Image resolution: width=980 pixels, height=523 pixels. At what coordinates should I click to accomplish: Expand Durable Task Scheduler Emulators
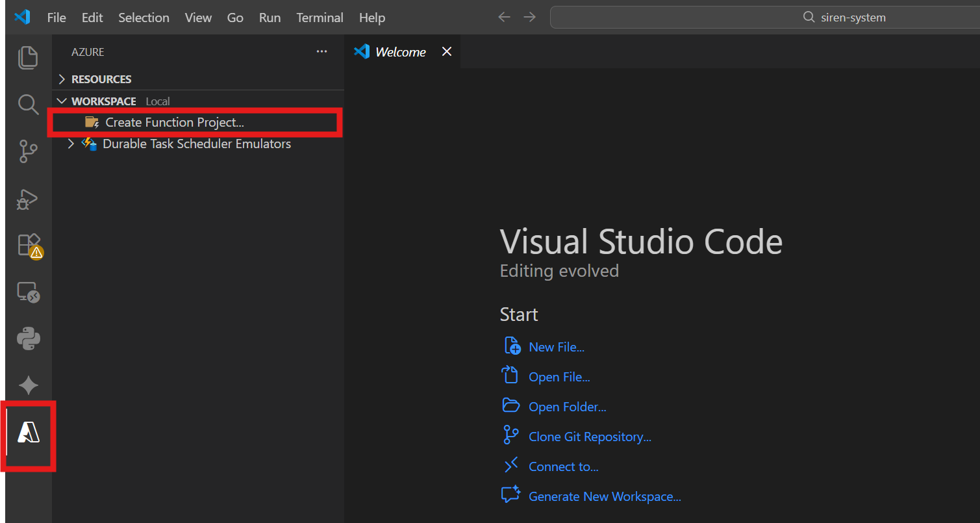pos(197,144)
